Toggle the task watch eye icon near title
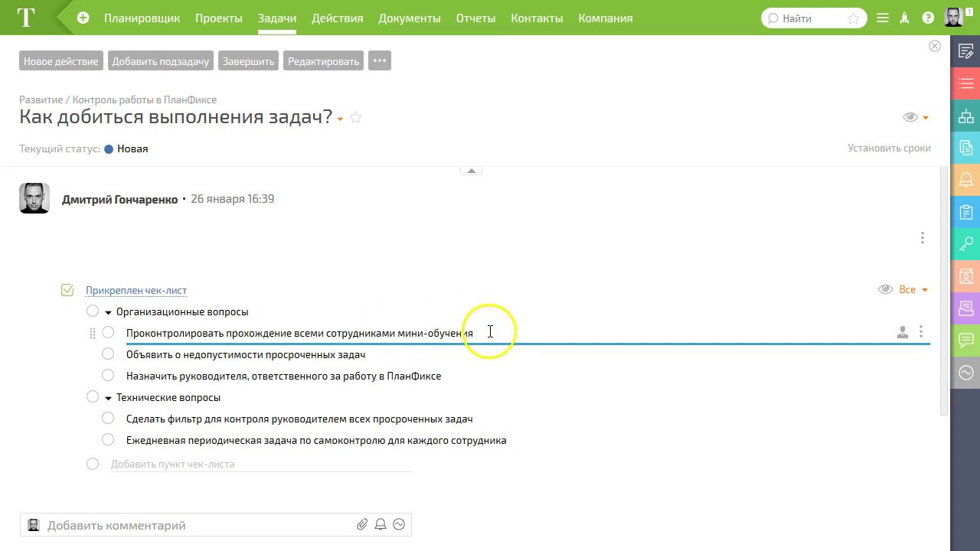 [910, 117]
